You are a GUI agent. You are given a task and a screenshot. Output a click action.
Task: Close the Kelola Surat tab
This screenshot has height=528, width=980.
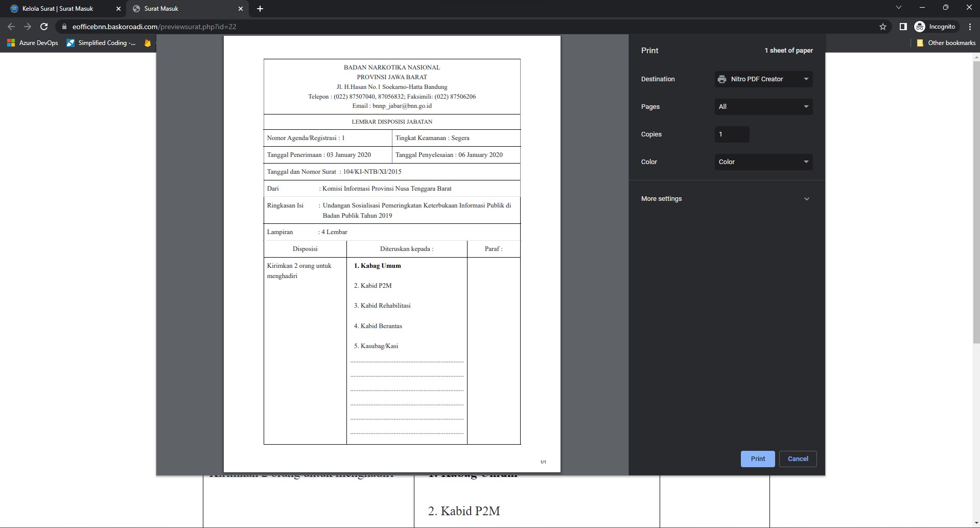pyautogui.click(x=119, y=9)
